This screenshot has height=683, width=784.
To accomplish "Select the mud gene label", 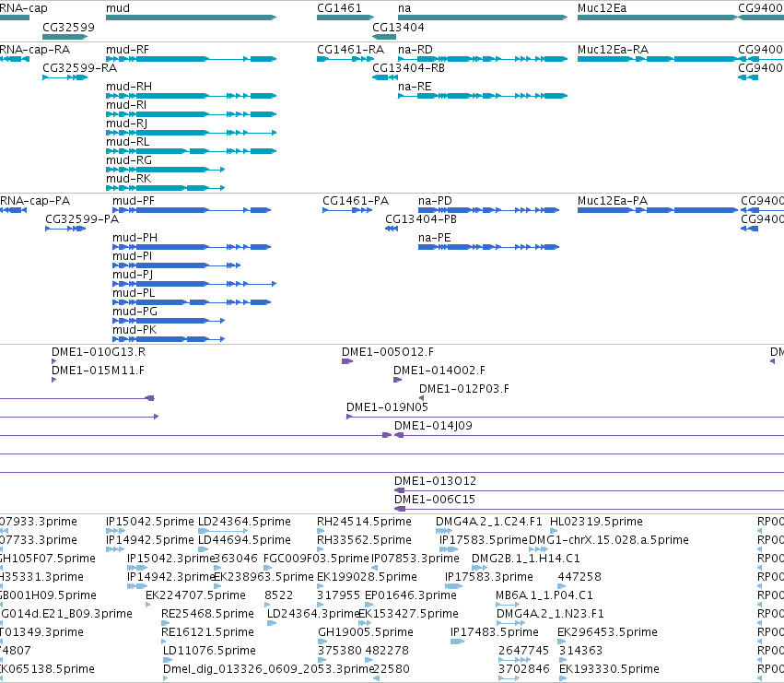I will (x=118, y=8).
